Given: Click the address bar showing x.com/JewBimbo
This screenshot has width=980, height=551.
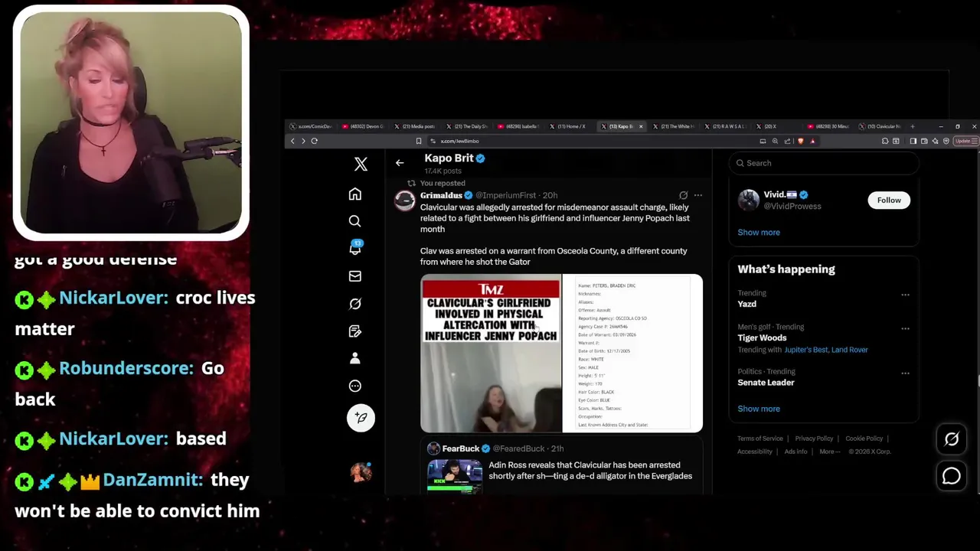Looking at the screenshot, I should click(x=590, y=141).
